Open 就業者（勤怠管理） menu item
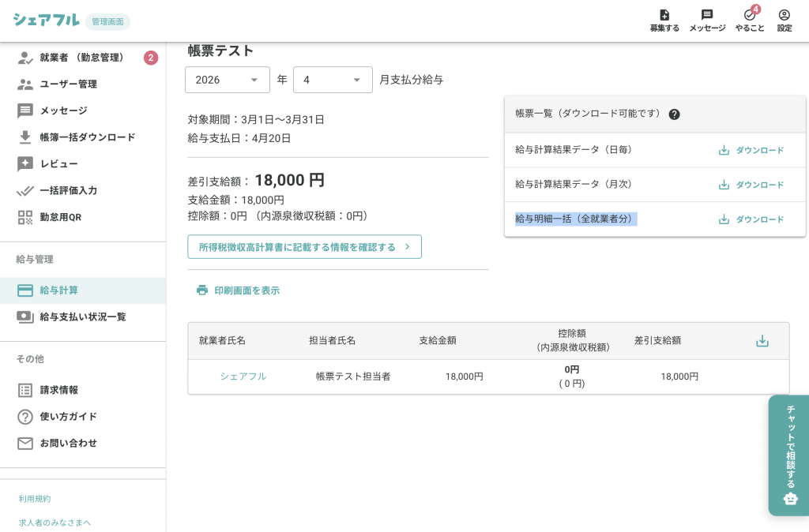The height and width of the screenshot is (532, 809). [82, 58]
